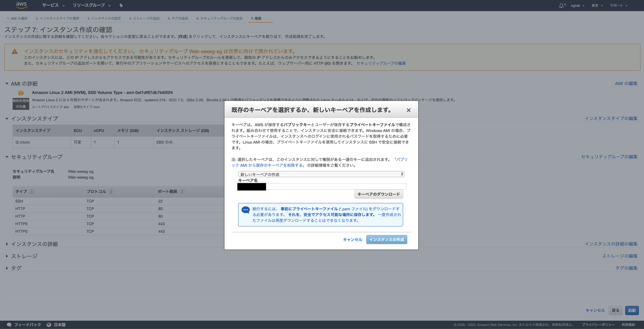644x329 pixels.
Task: Go to step 4. ストレージの追加
Action: [144, 19]
